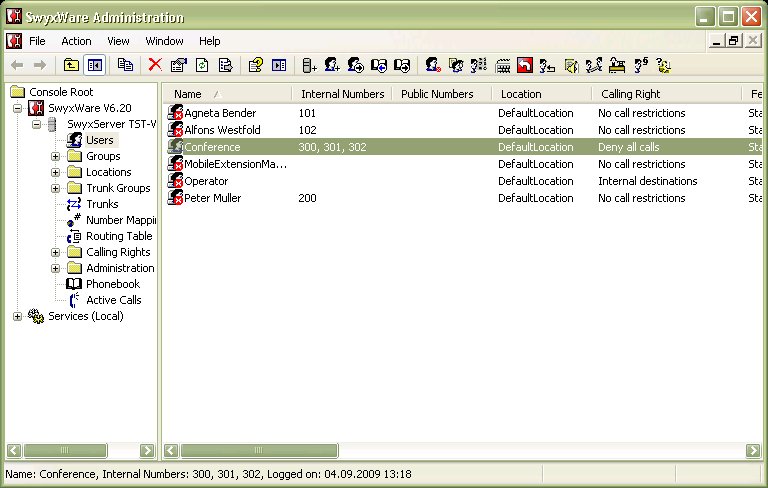
Task: Open the Window menu
Action: [165, 41]
